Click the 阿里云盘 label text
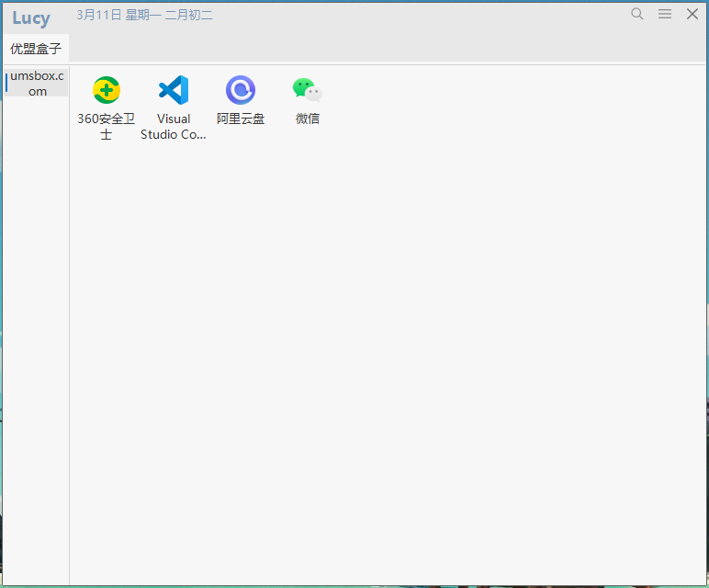Image resolution: width=709 pixels, height=588 pixels. (241, 119)
